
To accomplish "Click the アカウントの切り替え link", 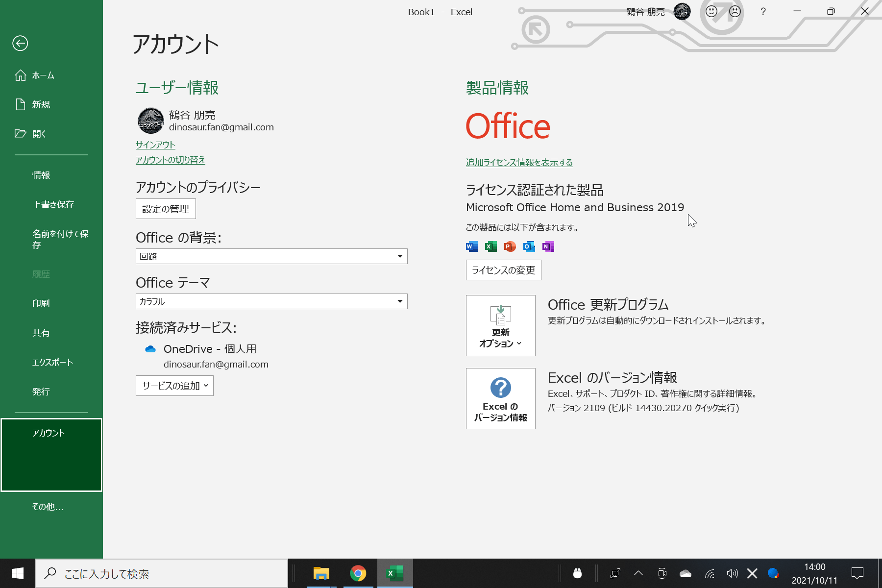I will click(x=171, y=160).
